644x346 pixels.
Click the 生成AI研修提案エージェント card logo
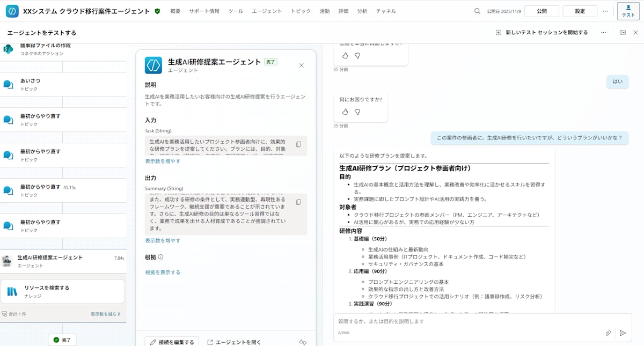[x=153, y=65]
